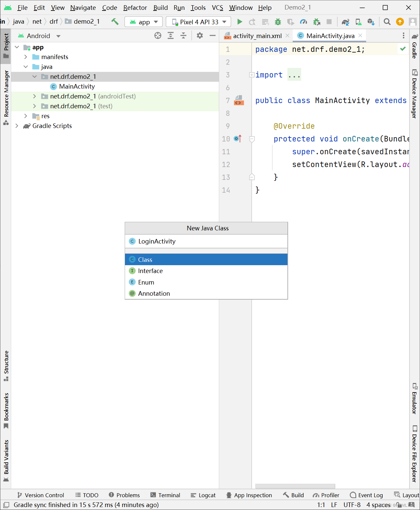Image resolution: width=420 pixels, height=510 pixels.
Task: Open the File menu
Action: (22, 8)
